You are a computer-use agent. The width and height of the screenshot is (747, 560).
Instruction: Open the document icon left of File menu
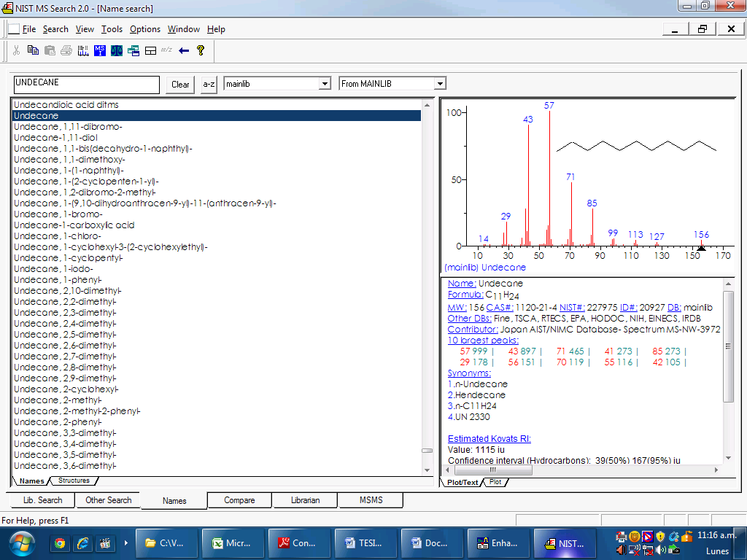[14, 29]
